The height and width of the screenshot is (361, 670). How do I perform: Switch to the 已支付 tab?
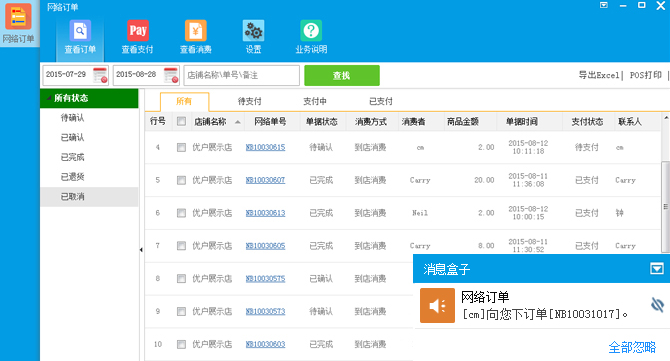[x=380, y=101]
